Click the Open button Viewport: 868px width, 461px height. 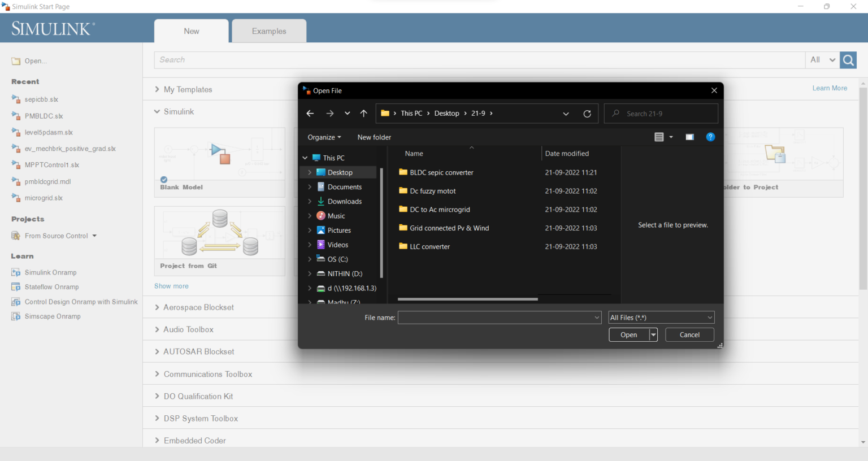pos(629,335)
